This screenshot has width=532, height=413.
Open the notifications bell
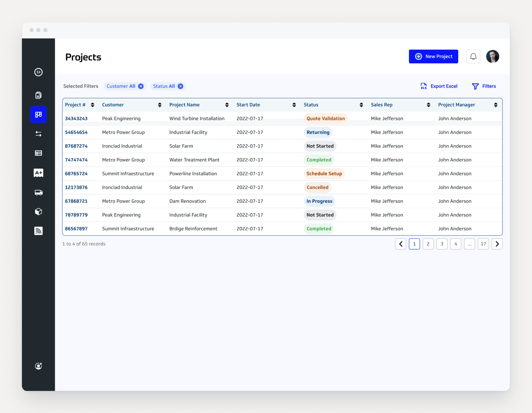473,56
